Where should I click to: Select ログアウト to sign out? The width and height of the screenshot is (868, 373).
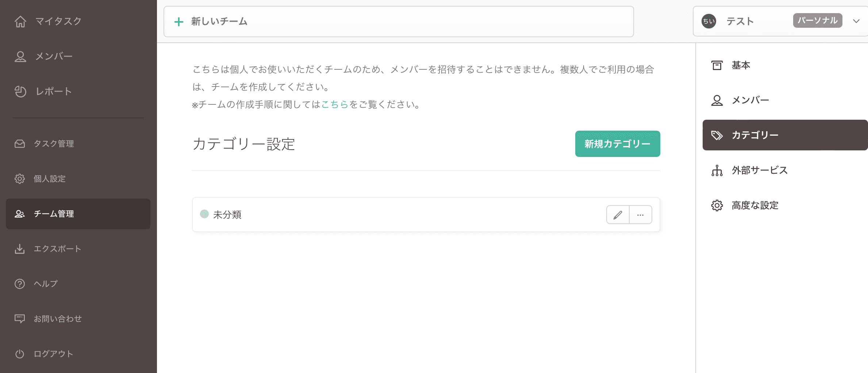[x=78, y=354]
